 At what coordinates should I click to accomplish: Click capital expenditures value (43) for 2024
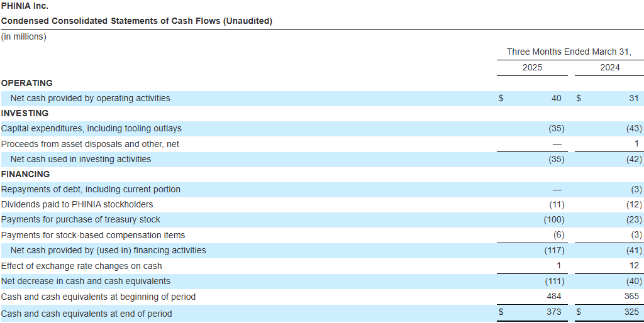tap(634, 129)
